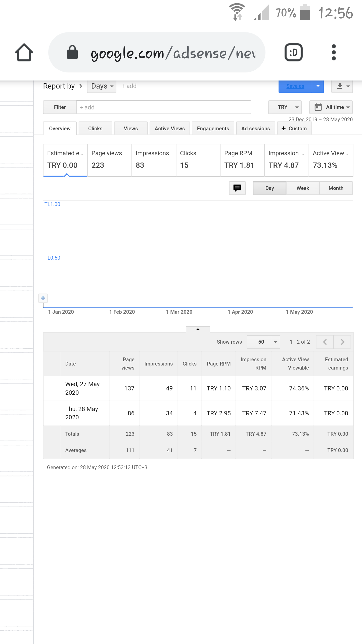This screenshot has height=644, width=362.
Task: Click the Filter add input field
Action: tap(163, 107)
